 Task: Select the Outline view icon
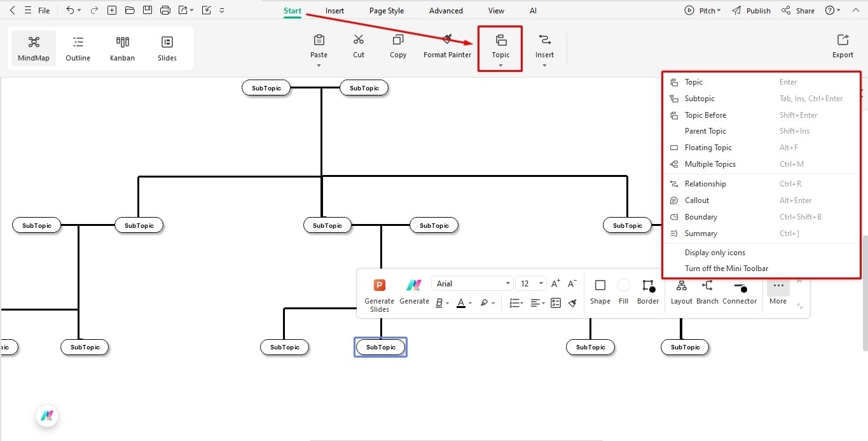click(78, 48)
